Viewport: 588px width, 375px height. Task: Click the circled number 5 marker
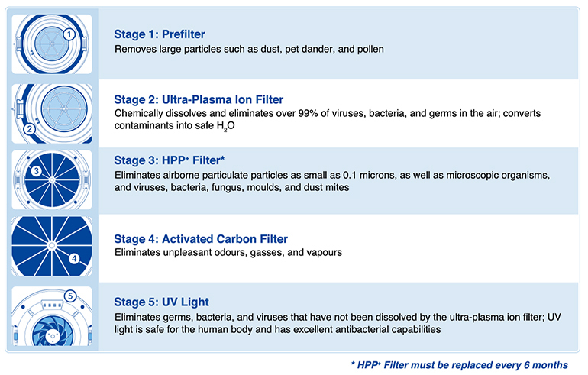click(x=69, y=296)
